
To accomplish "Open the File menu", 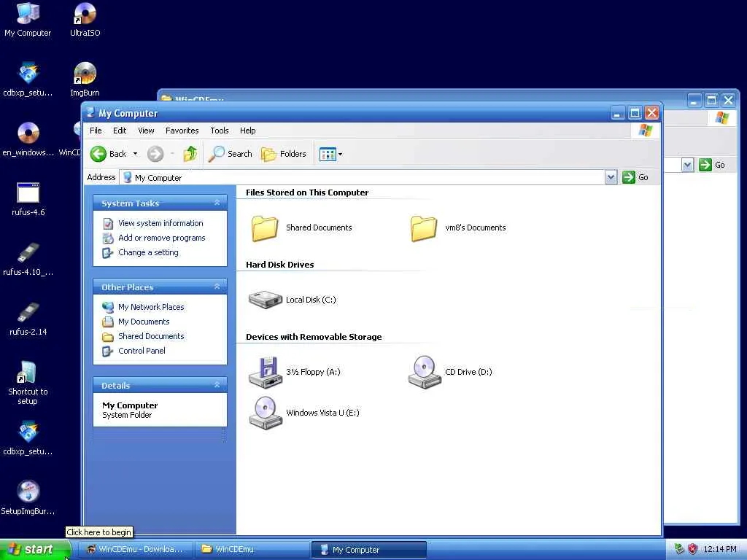I will [96, 131].
